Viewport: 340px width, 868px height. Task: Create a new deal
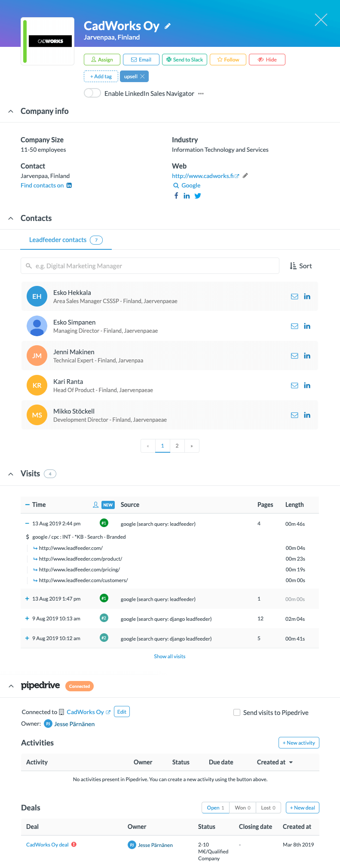tap(303, 807)
